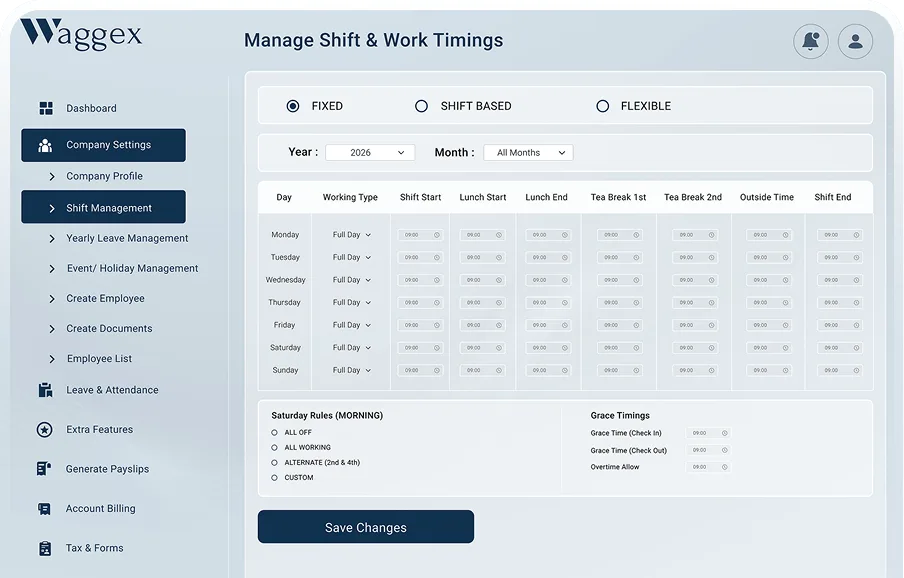Open Account Billing label
Image resolution: width=904 pixels, height=578 pixels.
100,509
